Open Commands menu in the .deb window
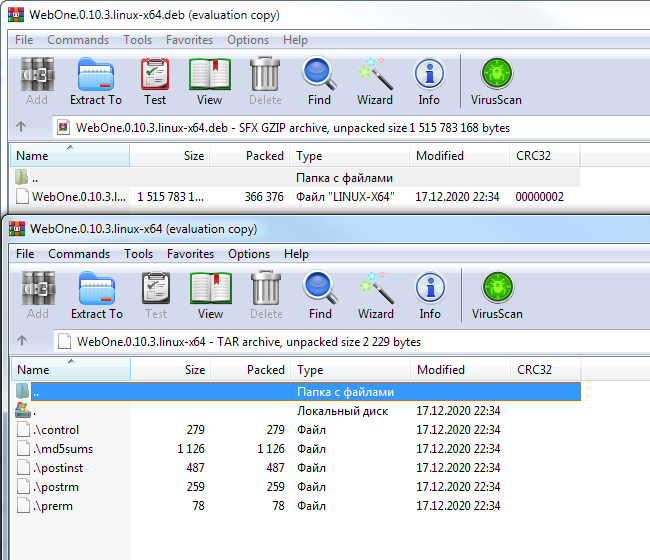650x560 pixels. coord(78,40)
